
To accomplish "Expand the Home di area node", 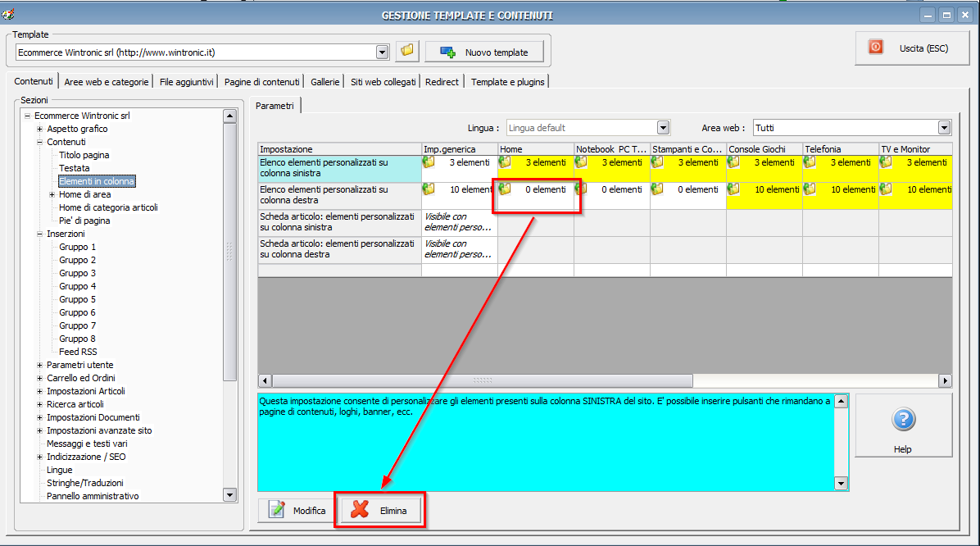I will (x=52, y=194).
